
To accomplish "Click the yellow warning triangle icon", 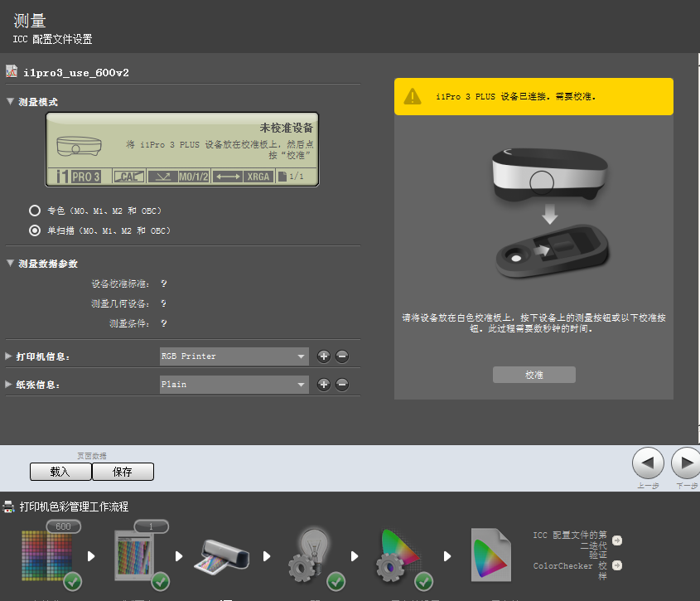I will (x=413, y=96).
